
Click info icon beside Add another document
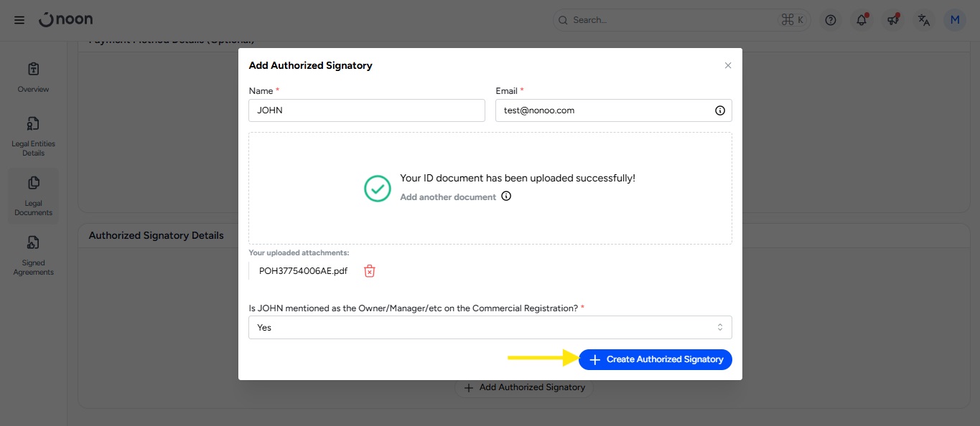(x=506, y=197)
